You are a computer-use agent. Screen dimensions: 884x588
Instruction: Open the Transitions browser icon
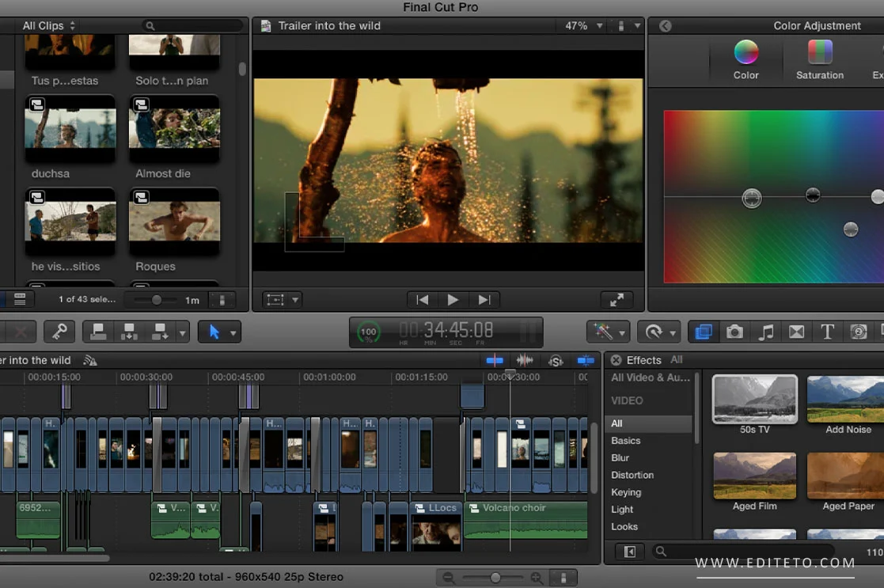pos(797,332)
